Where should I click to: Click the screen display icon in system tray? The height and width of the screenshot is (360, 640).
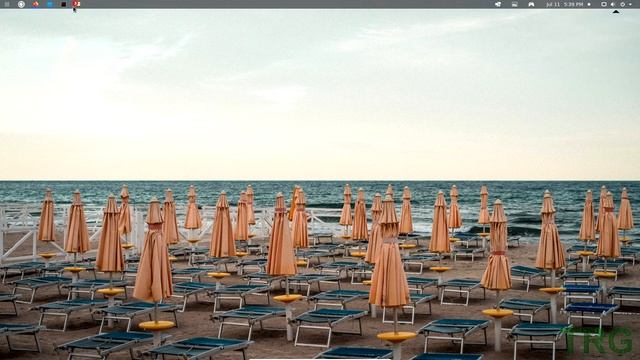pos(604,4)
